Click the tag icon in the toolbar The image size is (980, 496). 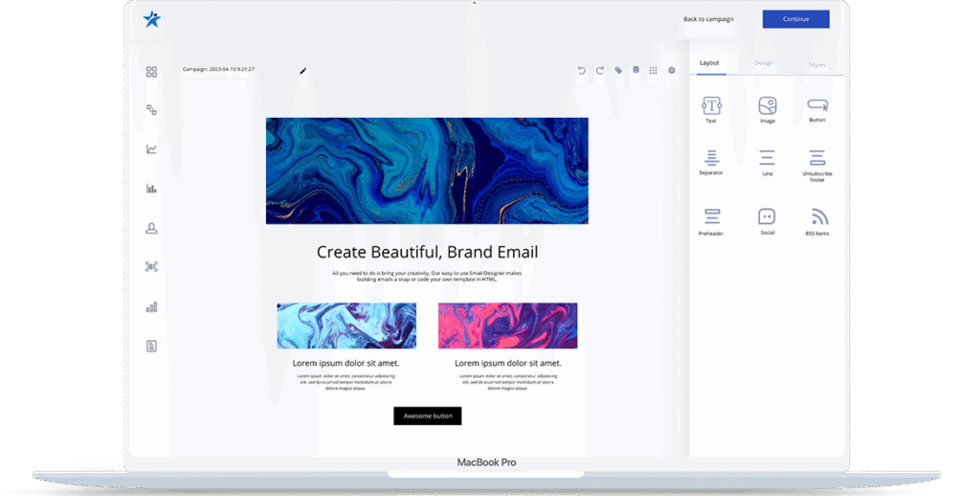618,70
